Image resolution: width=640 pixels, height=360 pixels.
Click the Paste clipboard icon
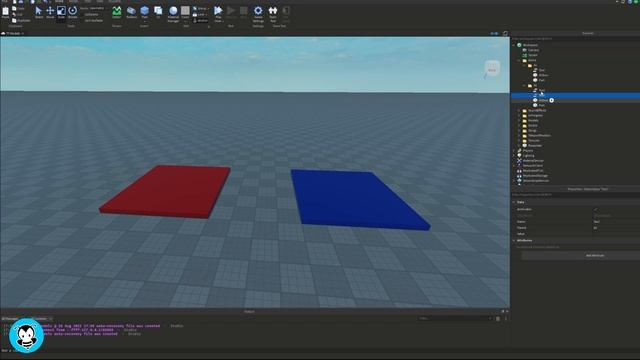pos(5,12)
